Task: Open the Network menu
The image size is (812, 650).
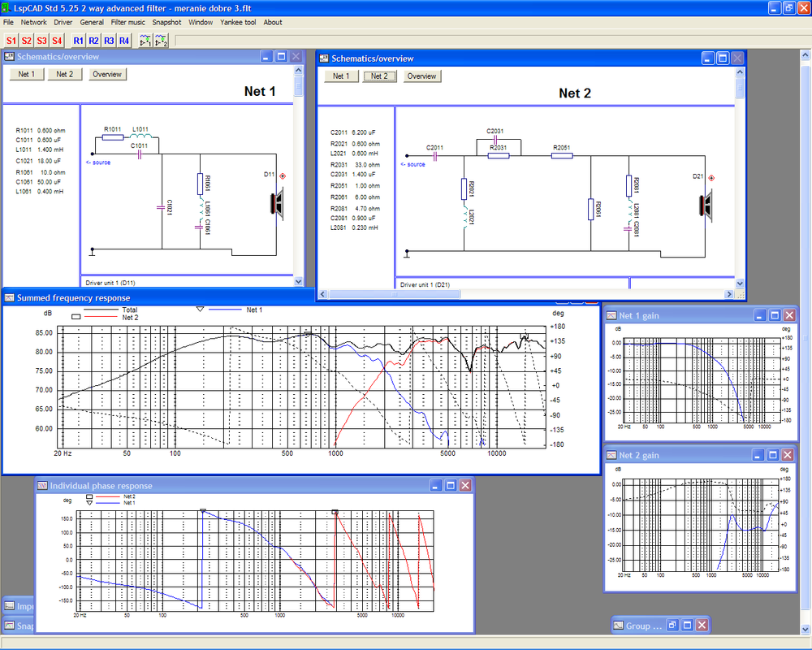Action: click(33, 22)
